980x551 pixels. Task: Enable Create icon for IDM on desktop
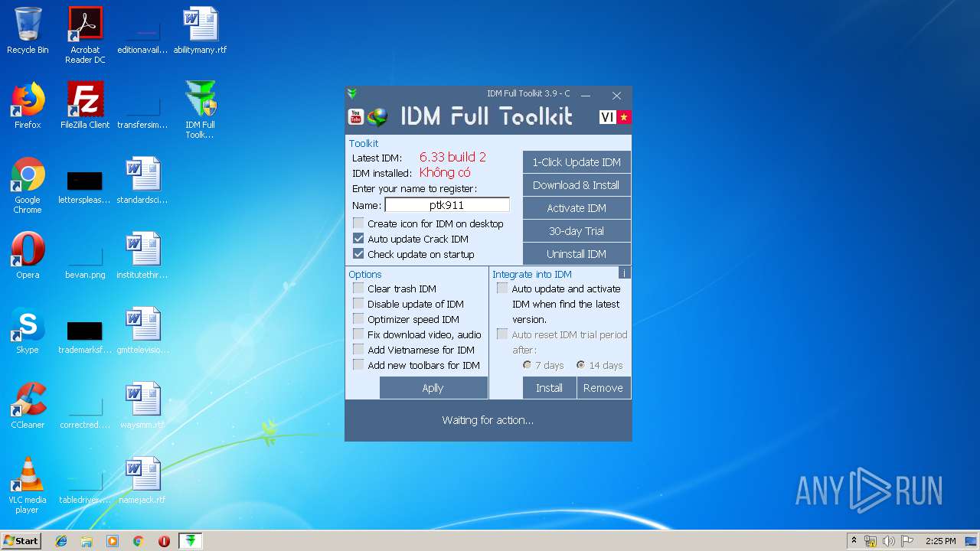pyautogui.click(x=358, y=223)
